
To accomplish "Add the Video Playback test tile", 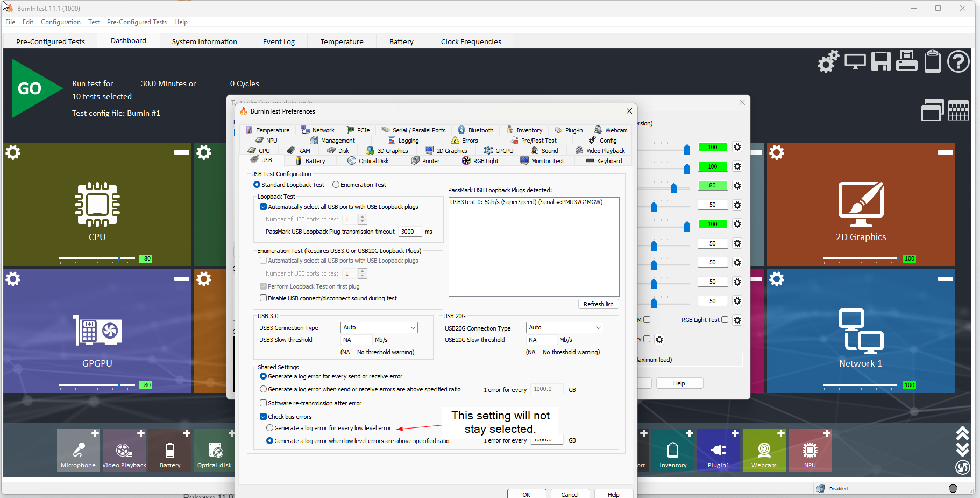I will (x=141, y=433).
